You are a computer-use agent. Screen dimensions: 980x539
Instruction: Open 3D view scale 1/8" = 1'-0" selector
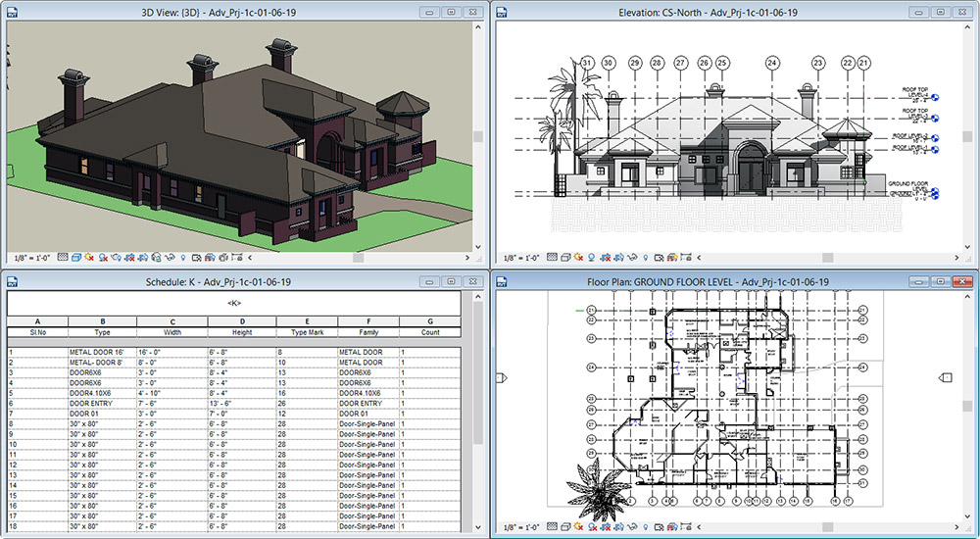click(31, 258)
